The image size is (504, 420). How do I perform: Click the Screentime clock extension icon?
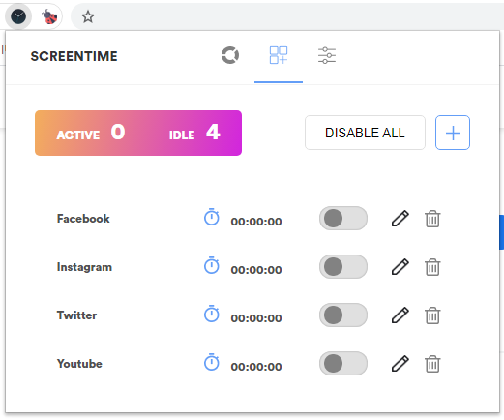coord(18,16)
